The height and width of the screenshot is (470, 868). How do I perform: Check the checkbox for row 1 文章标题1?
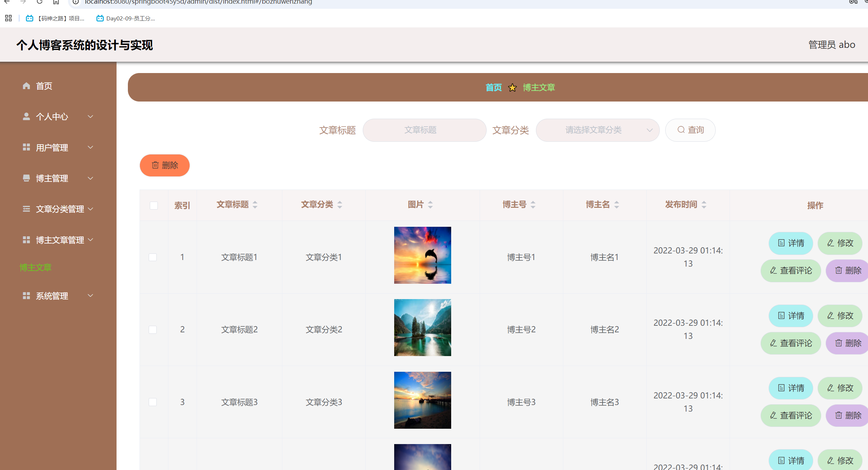pos(153,257)
